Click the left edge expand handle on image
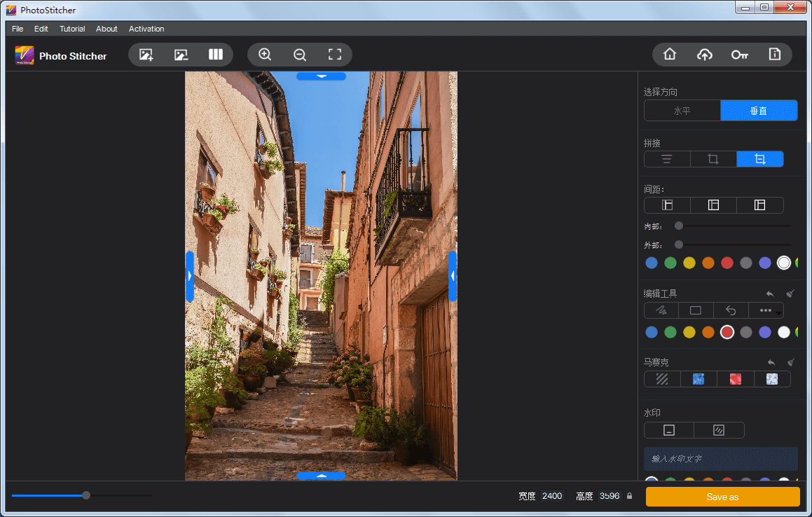The image size is (812, 517). 190,276
